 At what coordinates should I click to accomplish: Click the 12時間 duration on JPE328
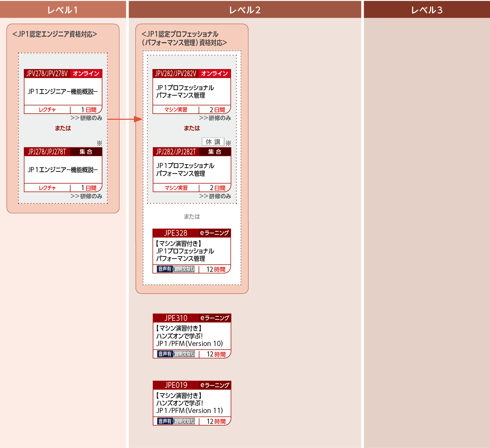216,269
